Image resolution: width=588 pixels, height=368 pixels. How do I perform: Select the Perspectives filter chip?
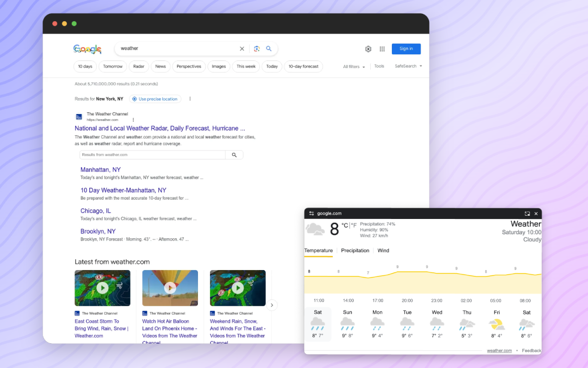189,67
